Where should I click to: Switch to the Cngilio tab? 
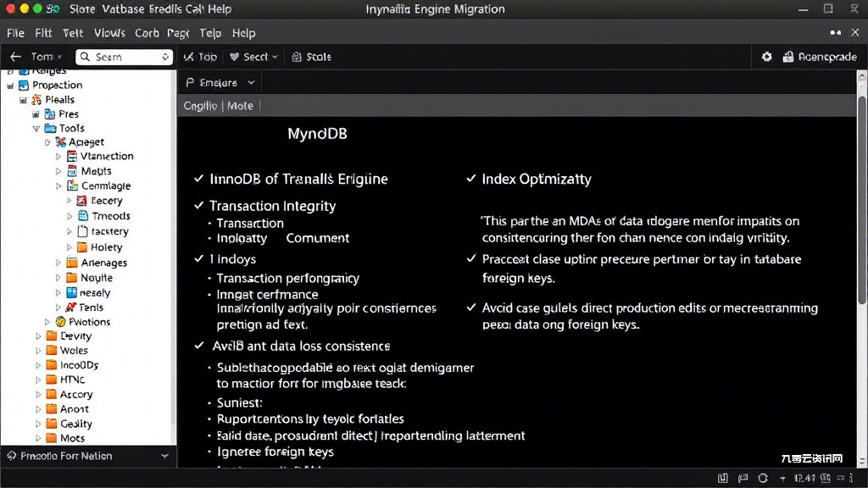pos(200,106)
